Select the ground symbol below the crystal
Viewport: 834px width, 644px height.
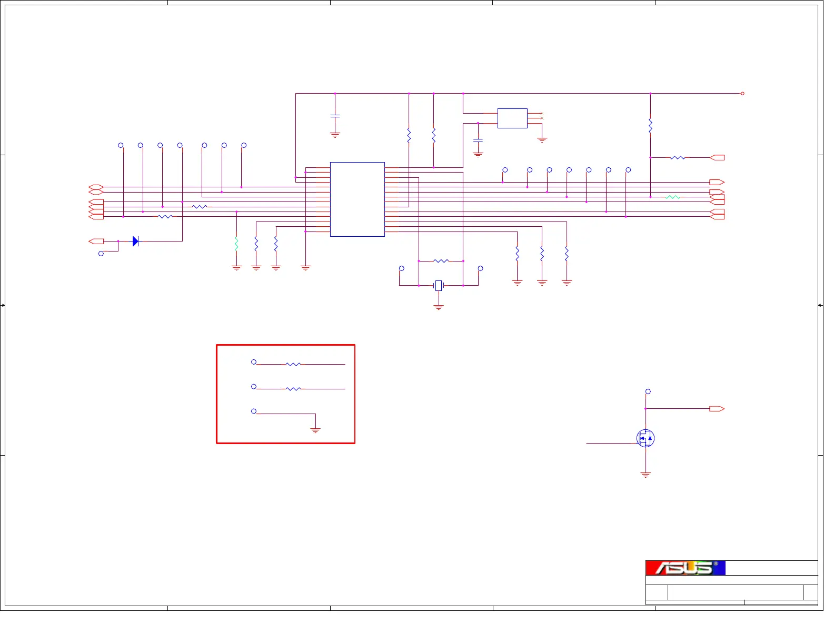[x=439, y=307]
